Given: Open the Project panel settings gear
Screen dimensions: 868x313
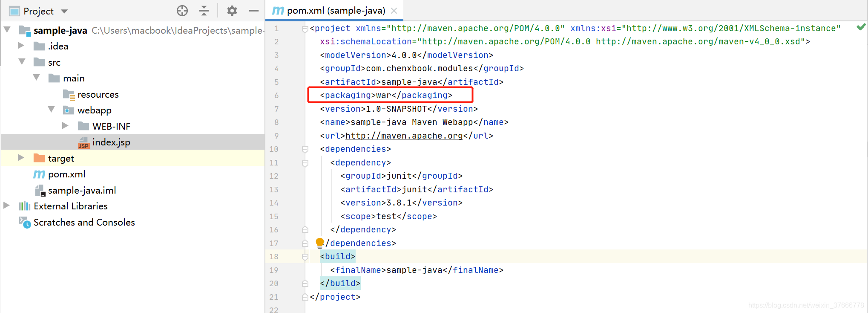Looking at the screenshot, I should 232,11.
